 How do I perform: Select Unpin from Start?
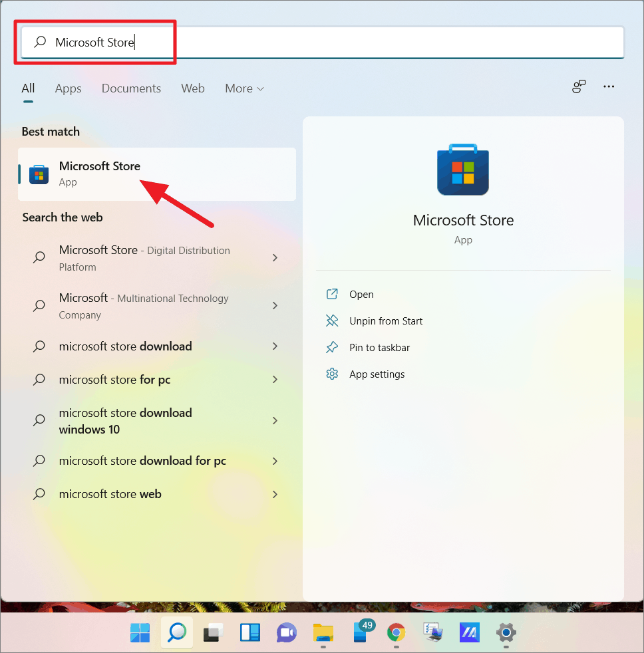click(385, 321)
